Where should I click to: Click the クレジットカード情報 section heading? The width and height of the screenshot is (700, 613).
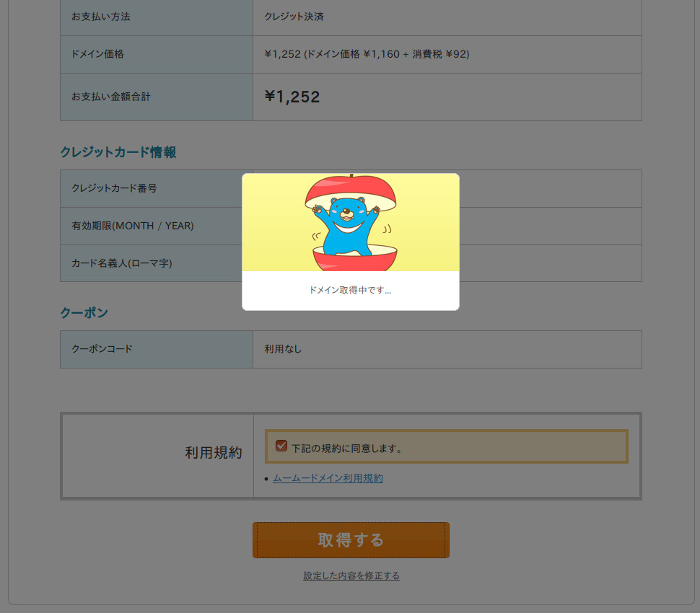point(118,152)
